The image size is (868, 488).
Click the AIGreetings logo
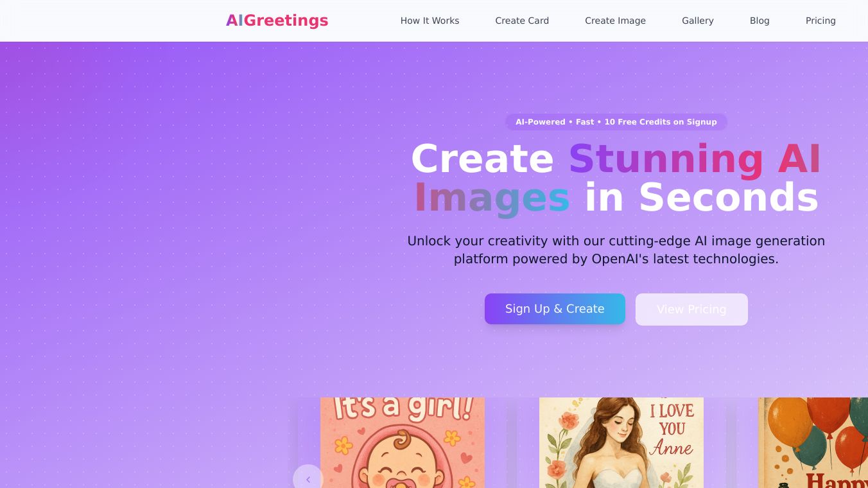pyautogui.click(x=277, y=21)
